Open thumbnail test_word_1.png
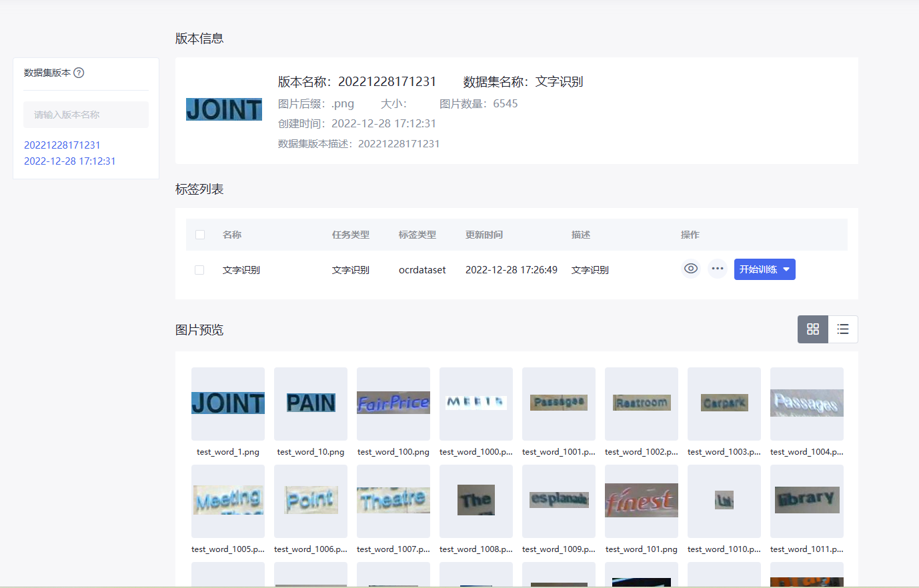This screenshot has height=588, width=919. tap(228, 403)
